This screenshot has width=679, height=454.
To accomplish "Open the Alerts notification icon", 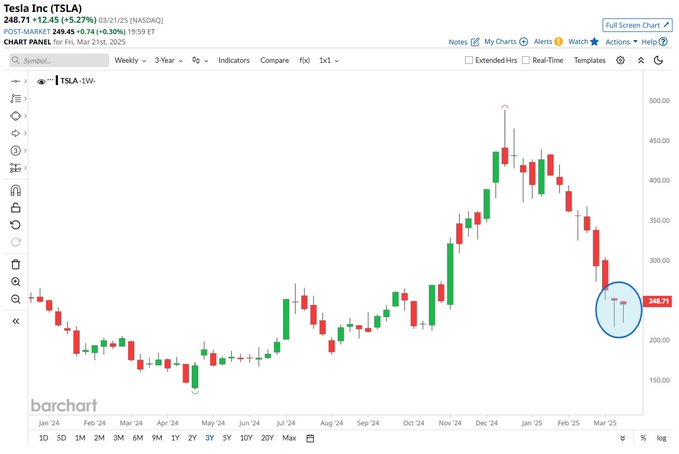I will point(559,42).
